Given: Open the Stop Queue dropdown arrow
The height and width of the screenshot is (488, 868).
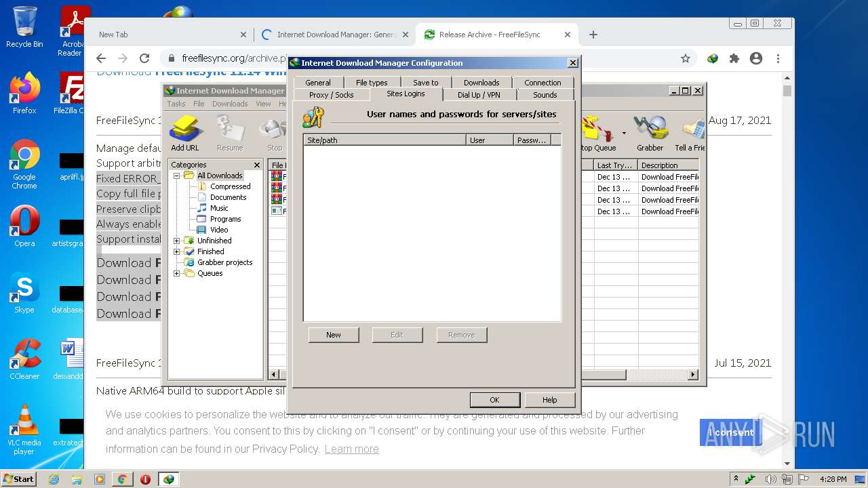Looking at the screenshot, I should point(624,134).
